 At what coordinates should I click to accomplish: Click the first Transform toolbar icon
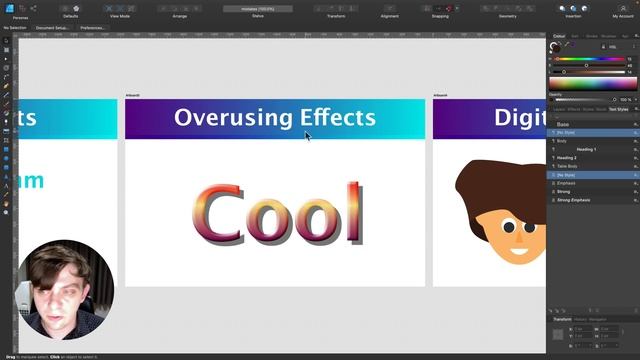320,8
